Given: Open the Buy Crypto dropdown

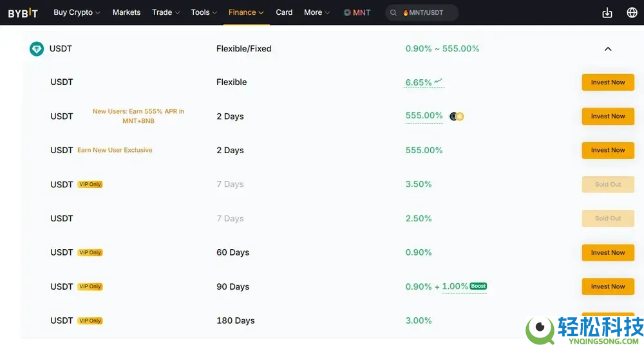Looking at the screenshot, I should coord(77,12).
